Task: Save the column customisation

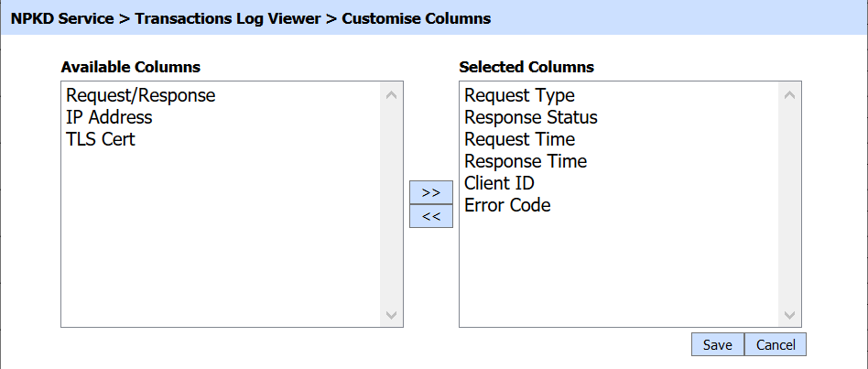Action: click(x=717, y=344)
